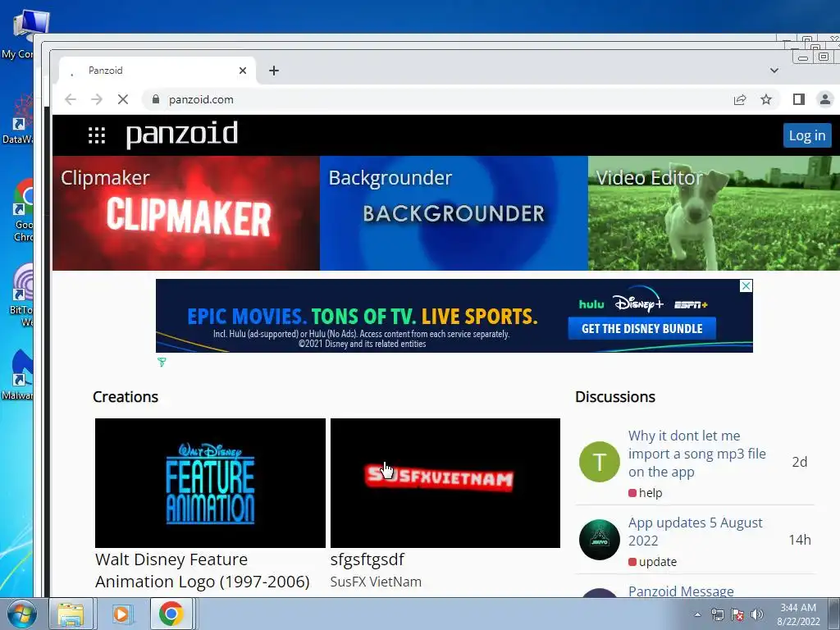Open the Action Center flag icon

(737, 614)
